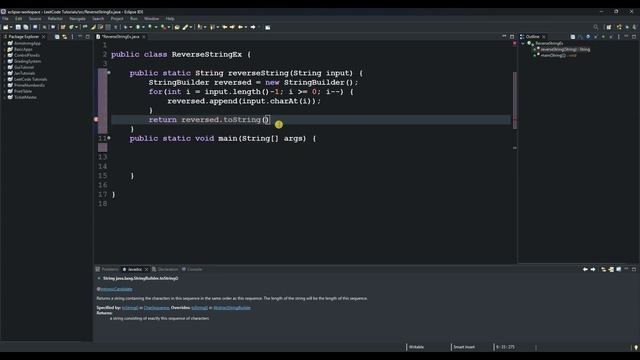Viewport: 640px width, 360px height.
Task: Collapse the main method fold marker
Action: pos(109,138)
